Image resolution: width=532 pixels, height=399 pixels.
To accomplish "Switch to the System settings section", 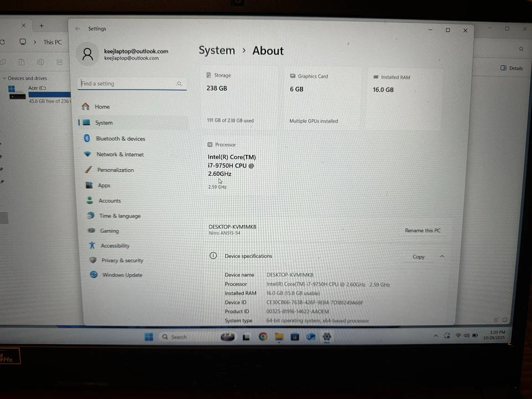I will 104,122.
